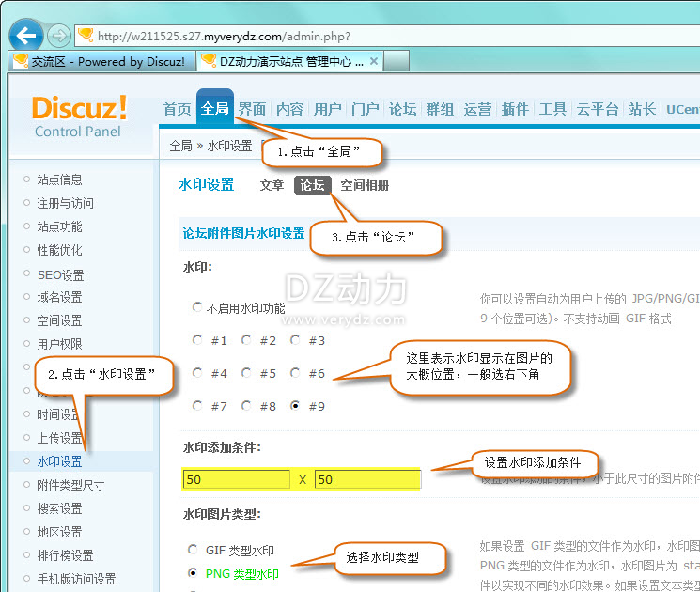Switch to the DZ动力演示站点 管理中心 tab
Screen dimensions: 700x592
coord(290,61)
